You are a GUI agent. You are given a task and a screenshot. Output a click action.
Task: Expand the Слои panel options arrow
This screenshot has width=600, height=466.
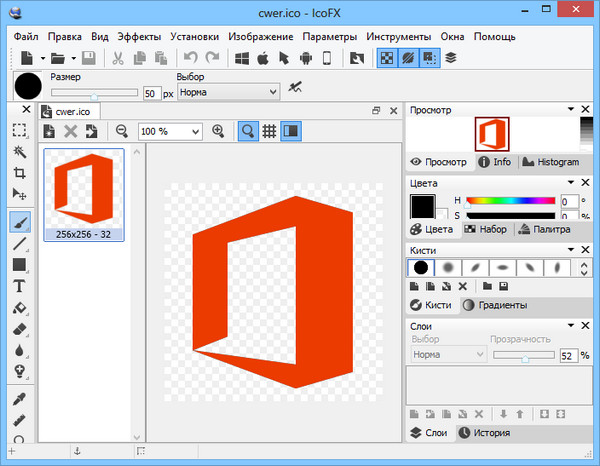(x=571, y=326)
